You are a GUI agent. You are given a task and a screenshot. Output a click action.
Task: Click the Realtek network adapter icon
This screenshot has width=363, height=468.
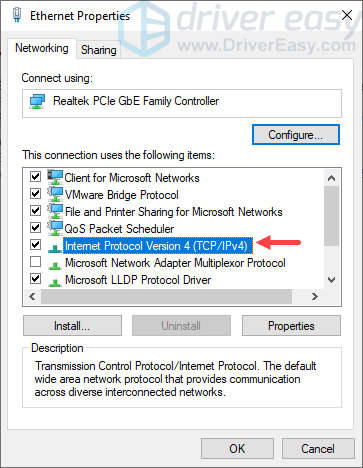(x=37, y=101)
